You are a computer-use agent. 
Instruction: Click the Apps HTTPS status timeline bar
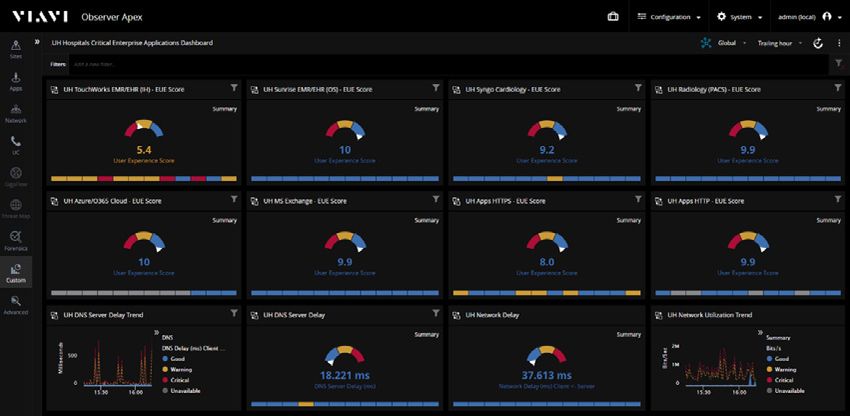pyautogui.click(x=546, y=293)
